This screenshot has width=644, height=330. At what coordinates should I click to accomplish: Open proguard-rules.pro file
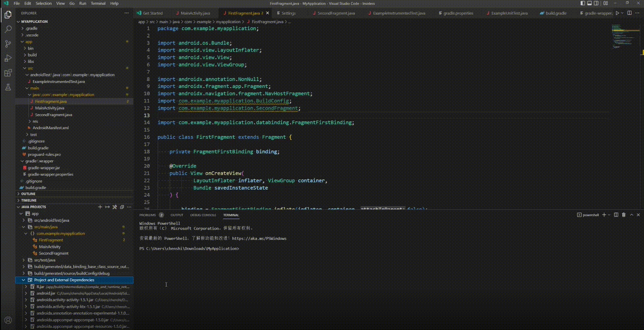click(44, 155)
